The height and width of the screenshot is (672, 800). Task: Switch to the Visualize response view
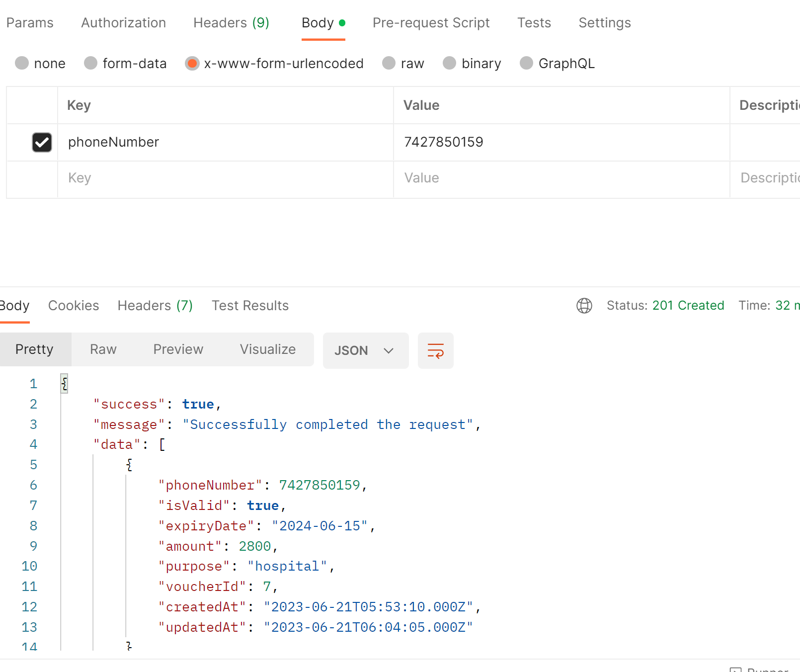(268, 349)
